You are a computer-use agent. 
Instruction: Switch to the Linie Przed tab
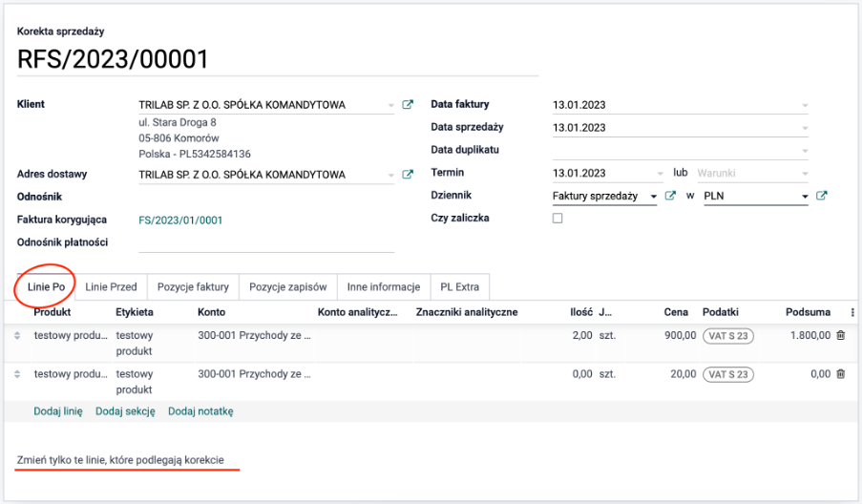click(111, 286)
